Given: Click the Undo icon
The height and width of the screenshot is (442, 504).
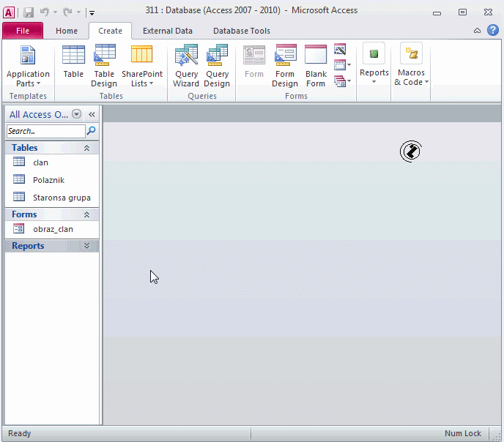Looking at the screenshot, I should point(45,12).
